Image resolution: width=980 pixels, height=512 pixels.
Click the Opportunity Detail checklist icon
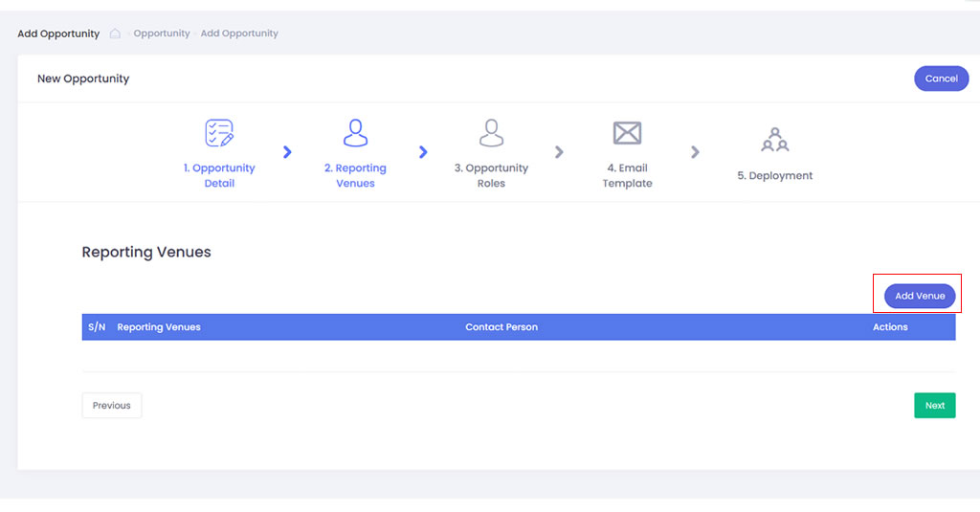(219, 133)
